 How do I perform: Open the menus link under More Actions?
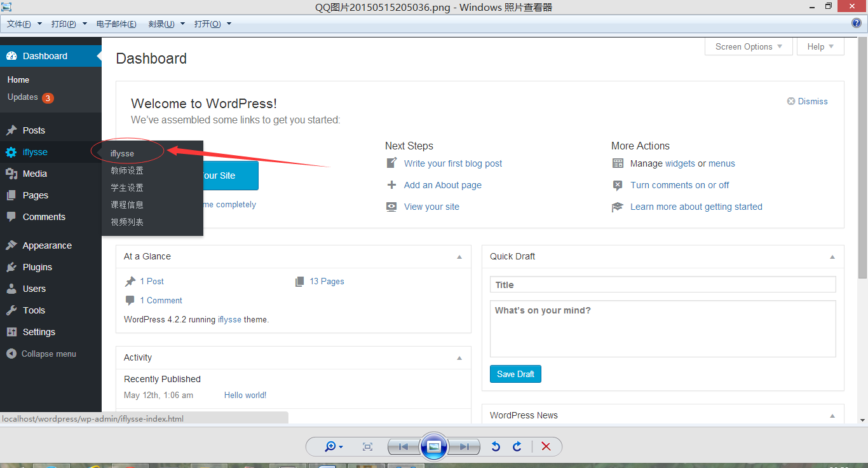coord(722,163)
